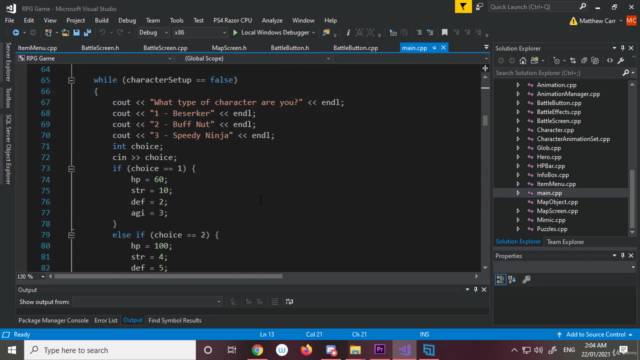
Task: Click the Matthew Carr account name
Action: click(597, 20)
